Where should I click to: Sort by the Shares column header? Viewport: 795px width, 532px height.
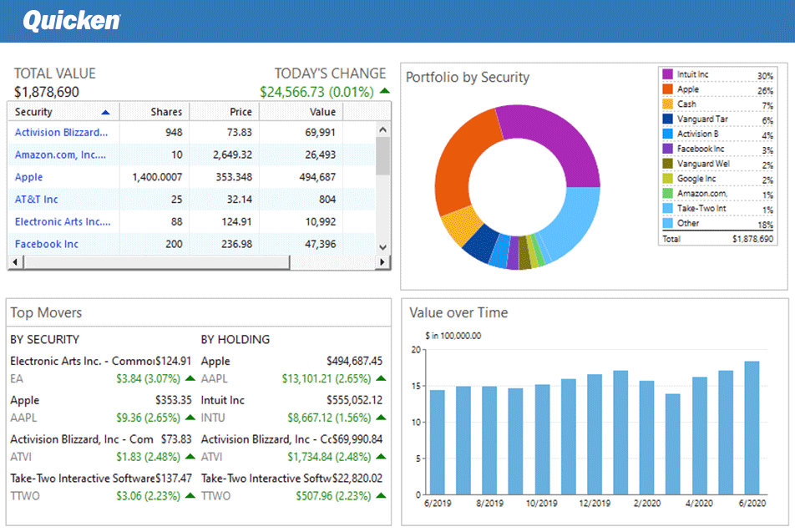click(154, 112)
